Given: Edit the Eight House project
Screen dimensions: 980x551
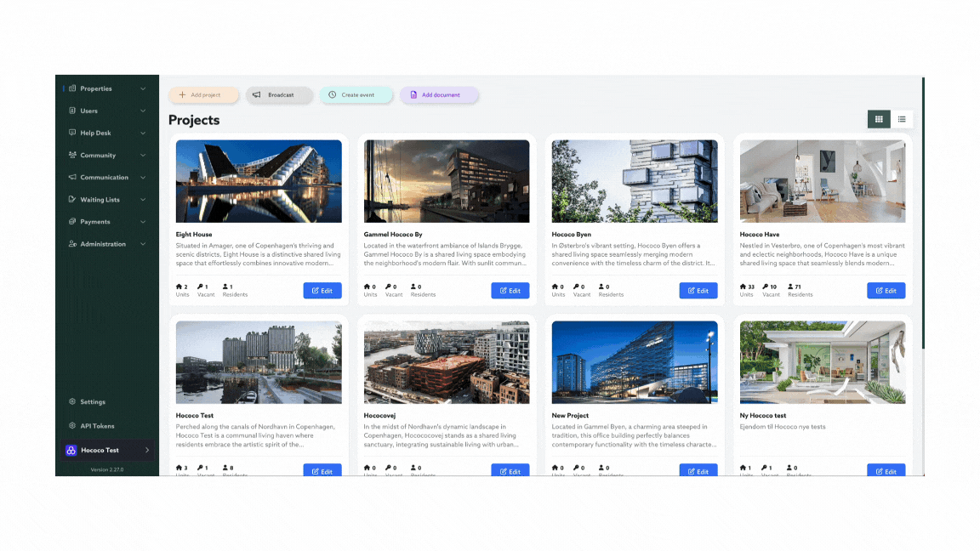Looking at the screenshot, I should [x=322, y=291].
